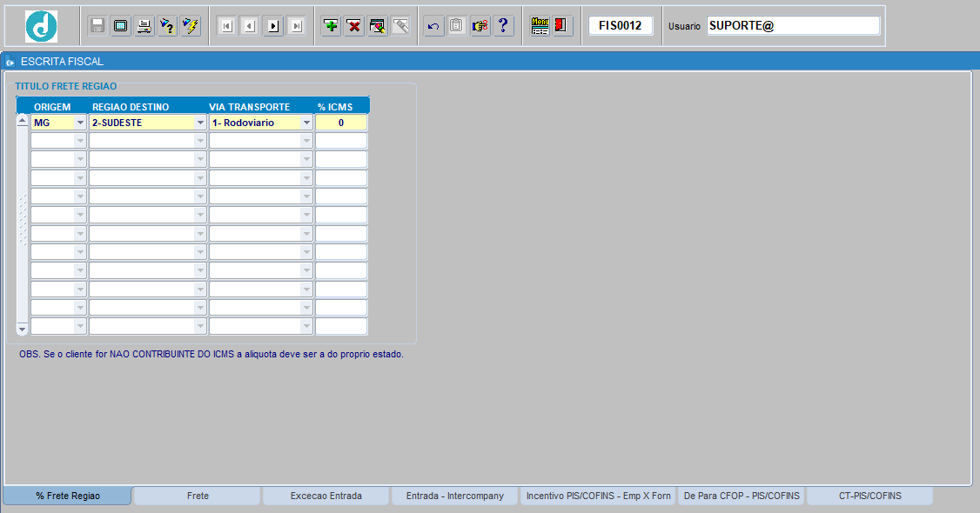The height and width of the screenshot is (513, 980).
Task: Print the Frete Regiao data
Action: pos(141,25)
